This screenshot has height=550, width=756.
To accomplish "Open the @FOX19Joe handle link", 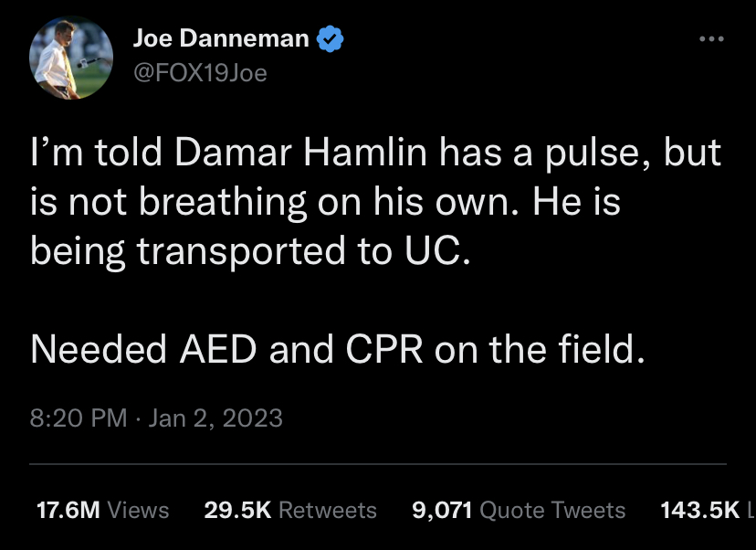I will [200, 73].
